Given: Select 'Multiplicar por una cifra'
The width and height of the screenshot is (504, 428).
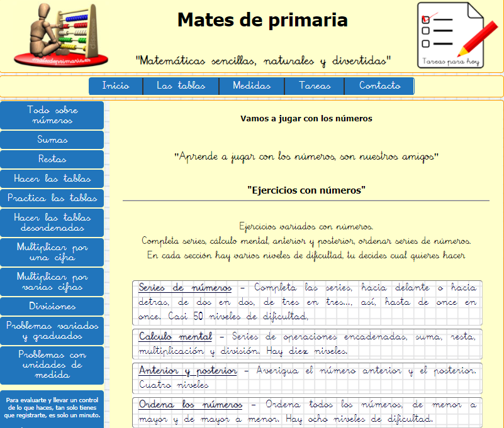Looking at the screenshot, I should [x=52, y=252].
